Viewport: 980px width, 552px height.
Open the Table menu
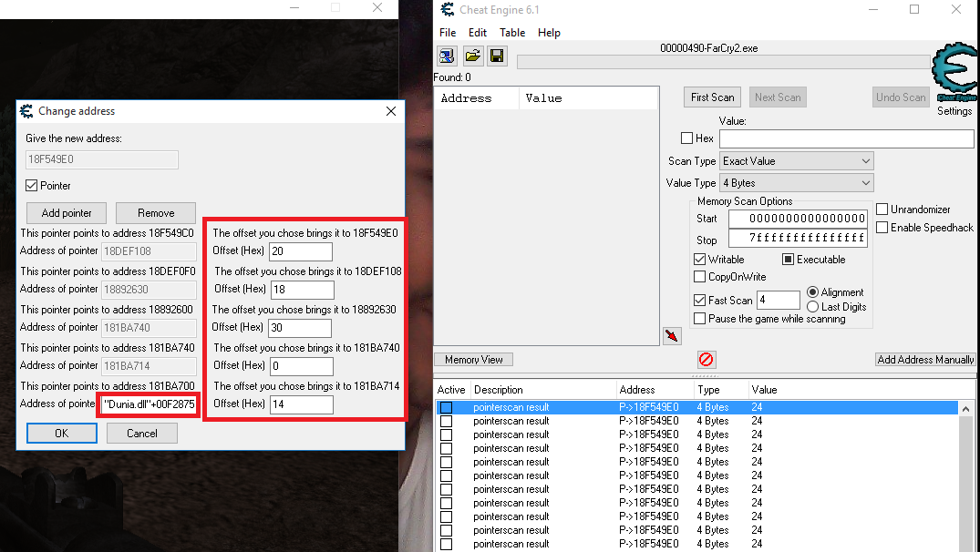[512, 33]
